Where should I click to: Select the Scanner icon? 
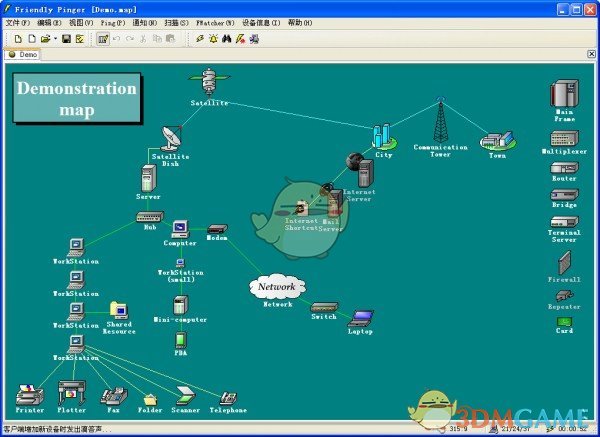[186, 396]
